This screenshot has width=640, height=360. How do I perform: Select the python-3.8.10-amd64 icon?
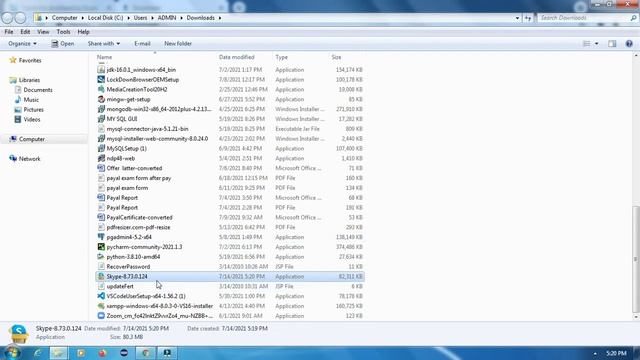pos(101,257)
